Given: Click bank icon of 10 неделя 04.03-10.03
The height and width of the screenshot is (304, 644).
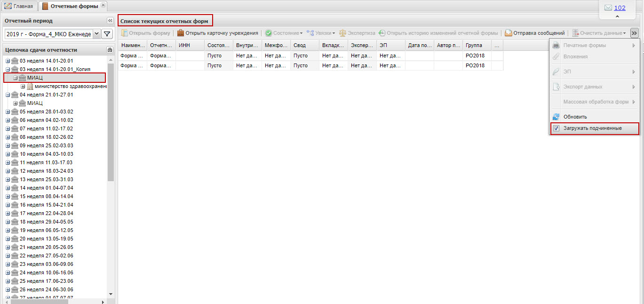Looking at the screenshot, I should coord(15,154).
